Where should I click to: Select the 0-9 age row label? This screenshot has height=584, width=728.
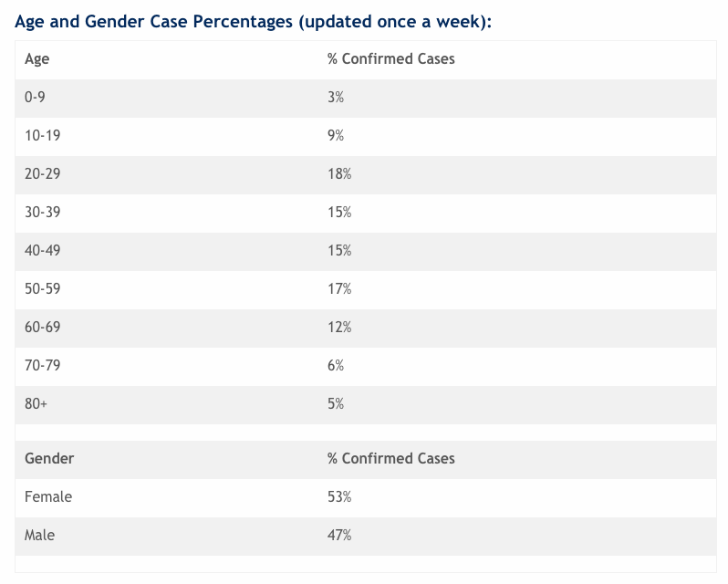tap(36, 98)
